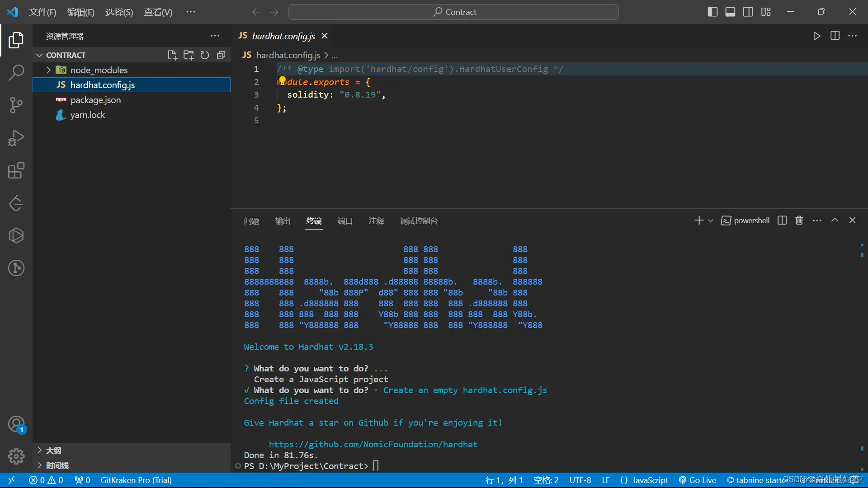This screenshot has height=488, width=868.
Task: Open the GitHub hardhat link in terminal
Action: point(373,444)
